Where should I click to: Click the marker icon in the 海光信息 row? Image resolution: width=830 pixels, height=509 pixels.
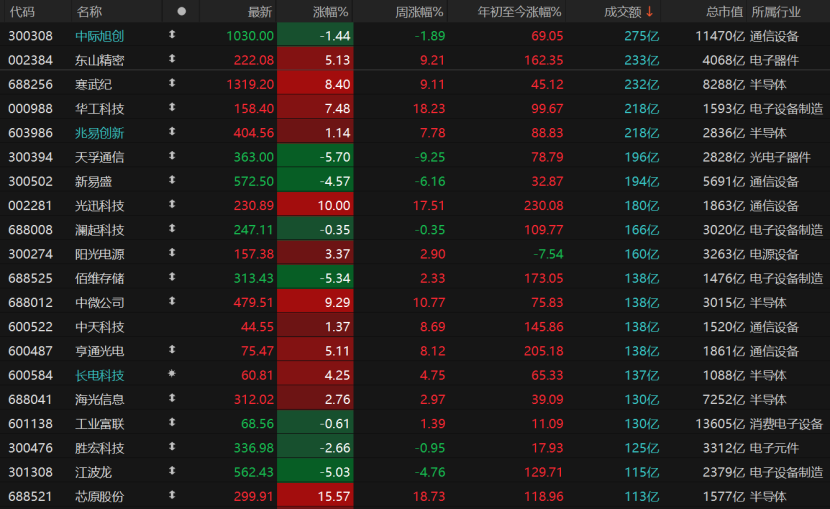pyautogui.click(x=172, y=398)
